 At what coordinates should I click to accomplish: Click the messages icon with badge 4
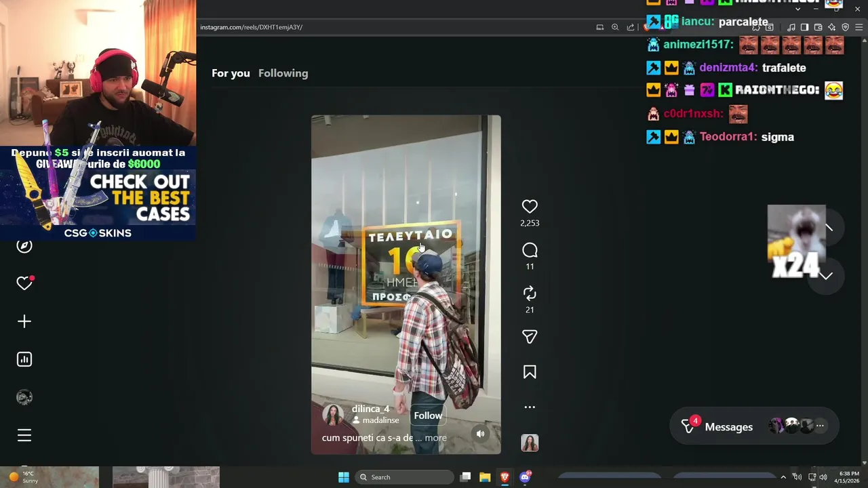tap(689, 426)
